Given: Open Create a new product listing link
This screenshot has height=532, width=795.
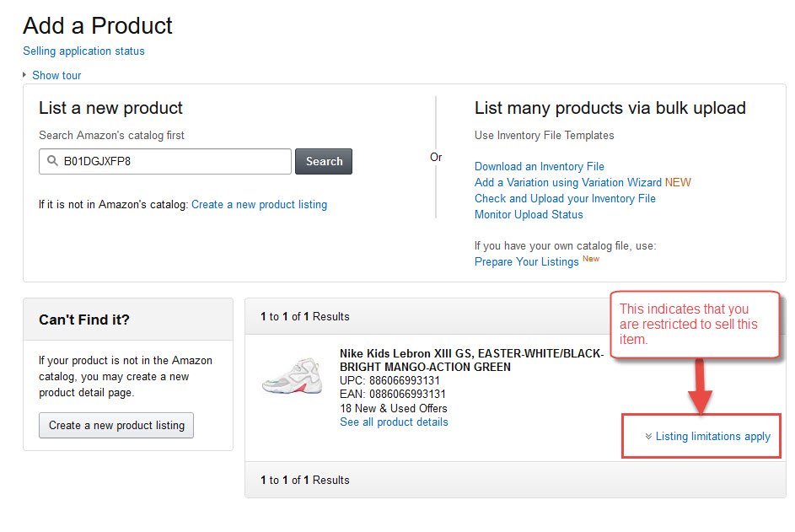Looking at the screenshot, I should point(259,204).
